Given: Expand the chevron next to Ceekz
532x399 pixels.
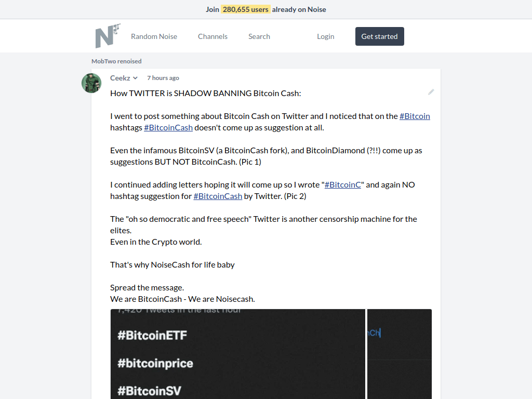Looking at the screenshot, I should (135, 78).
